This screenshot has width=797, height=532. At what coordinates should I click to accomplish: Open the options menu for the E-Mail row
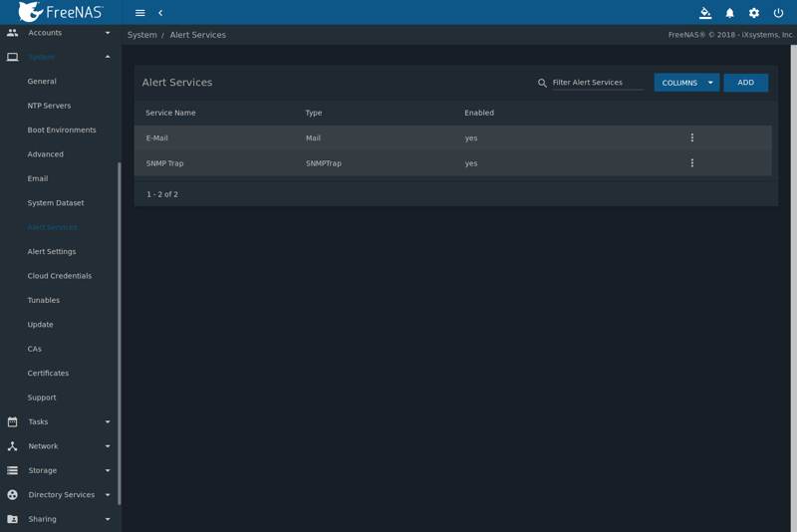[691, 137]
